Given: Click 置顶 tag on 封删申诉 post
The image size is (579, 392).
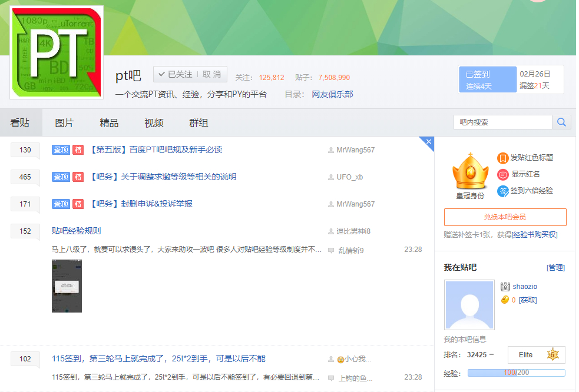Looking at the screenshot, I should click(61, 204).
